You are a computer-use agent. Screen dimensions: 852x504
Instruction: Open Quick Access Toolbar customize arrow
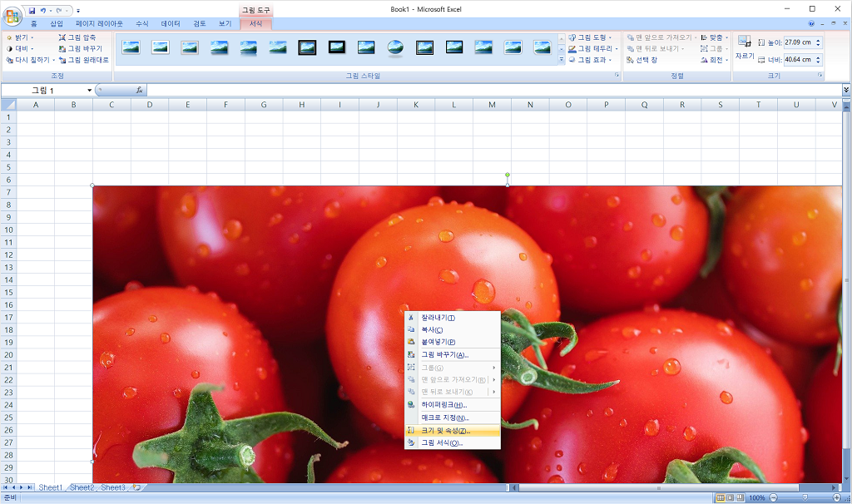78,10
